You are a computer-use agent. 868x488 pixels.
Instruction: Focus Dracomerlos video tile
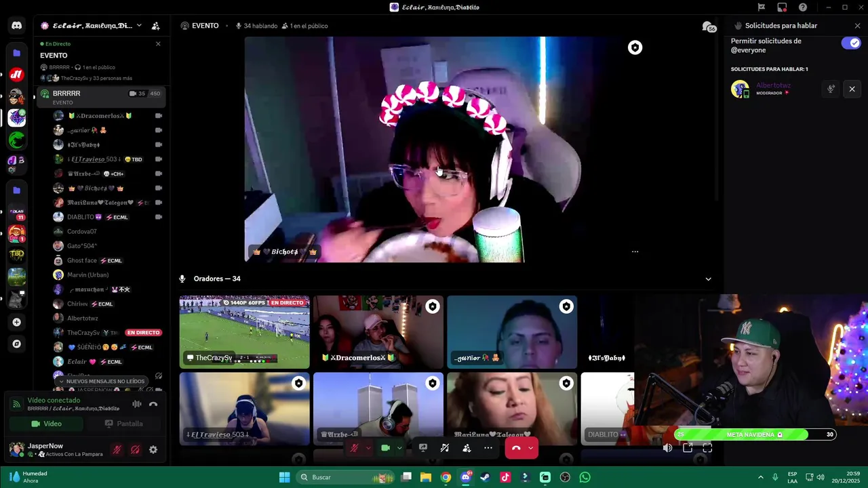point(378,332)
